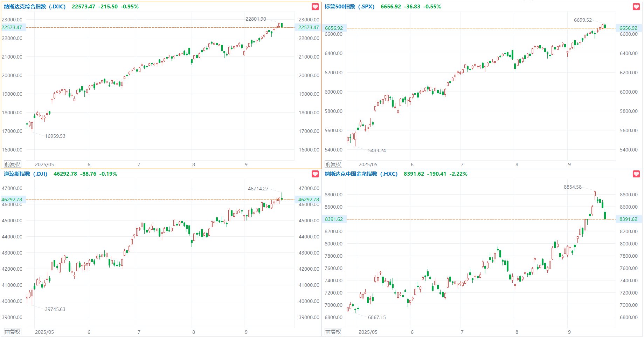Click the -0.95% change value for IXIC
This screenshot has height=338, width=644.
click(x=130, y=7)
